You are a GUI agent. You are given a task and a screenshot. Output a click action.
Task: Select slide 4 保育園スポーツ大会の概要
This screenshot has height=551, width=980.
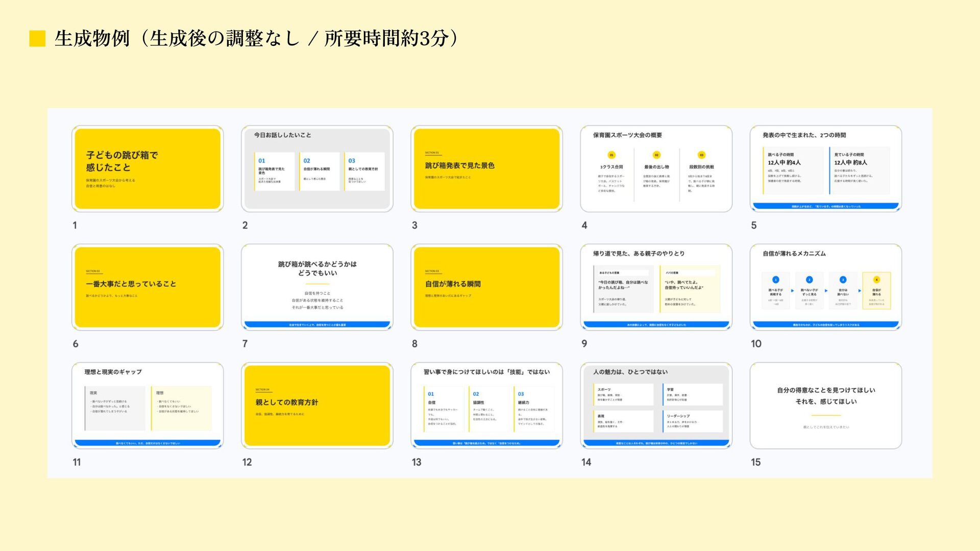pos(656,169)
